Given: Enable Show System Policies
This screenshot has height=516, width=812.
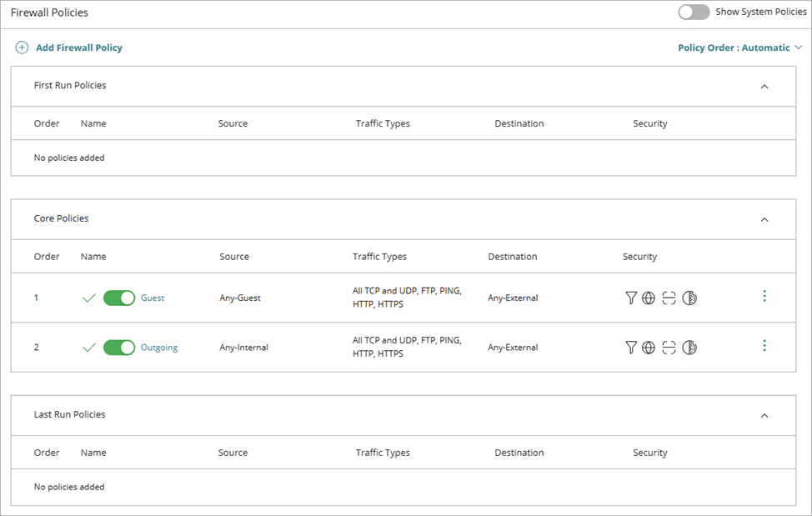Looking at the screenshot, I should pyautogui.click(x=693, y=13).
